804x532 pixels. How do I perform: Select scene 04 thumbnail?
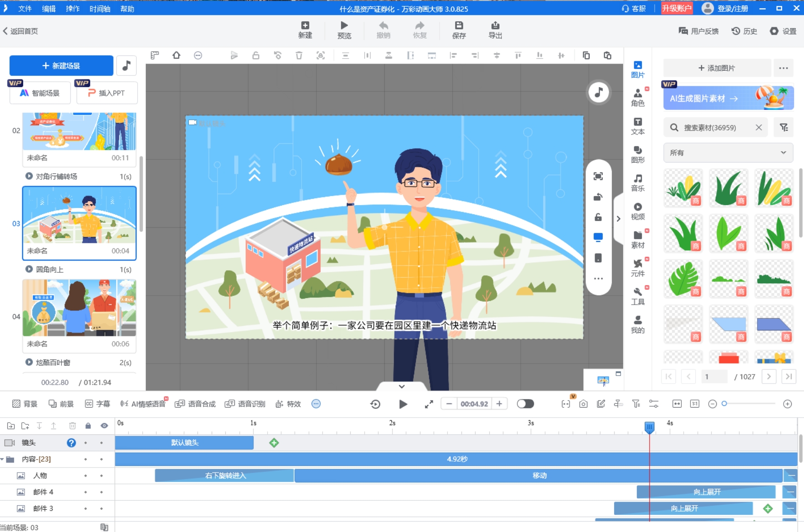79,308
